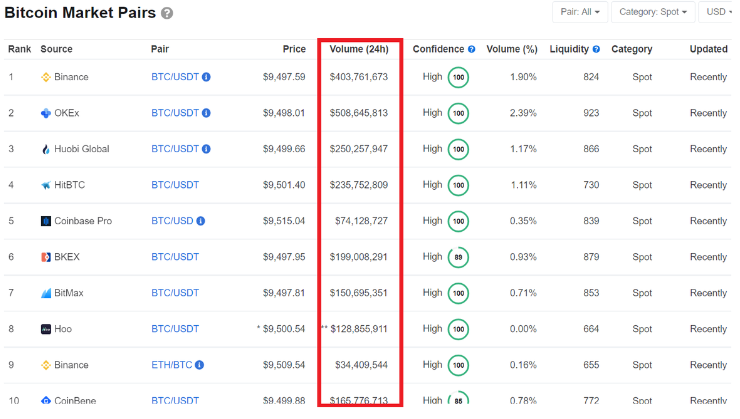Click Coinbase Pro confidence score 100 circle
The width and height of the screenshot is (740, 419).
[458, 221]
